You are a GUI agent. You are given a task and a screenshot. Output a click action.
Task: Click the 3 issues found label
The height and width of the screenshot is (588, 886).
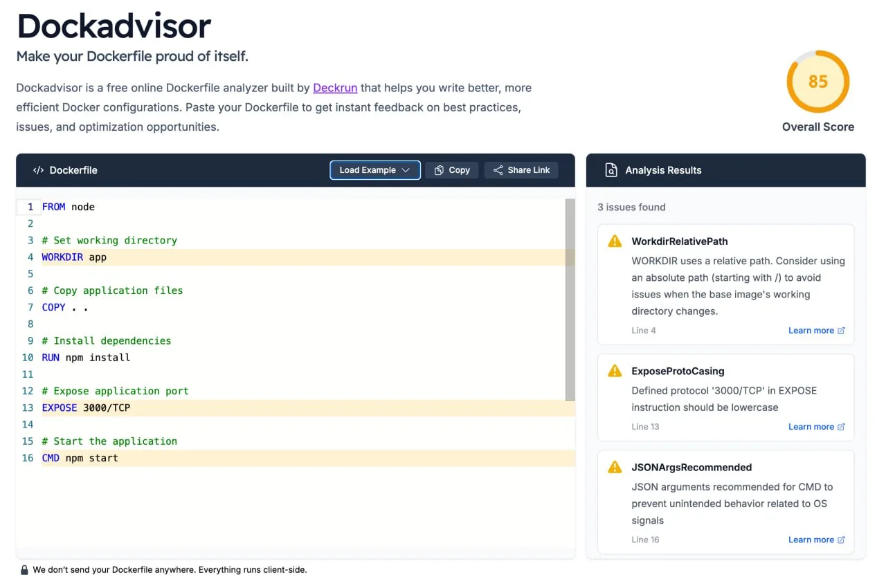click(x=631, y=207)
